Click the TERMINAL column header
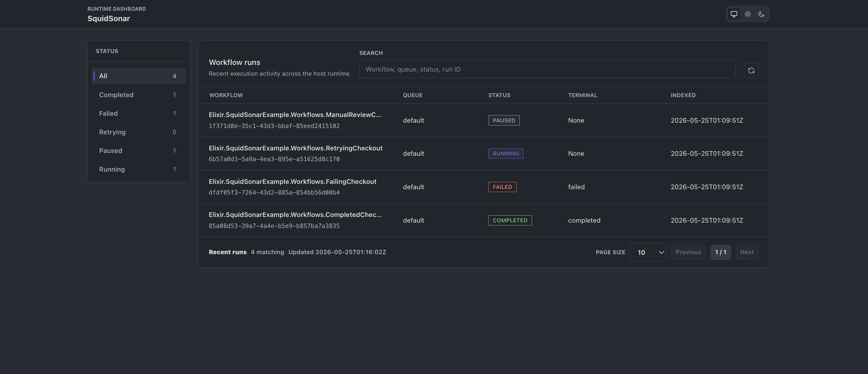This screenshot has width=868, height=374. (x=582, y=95)
